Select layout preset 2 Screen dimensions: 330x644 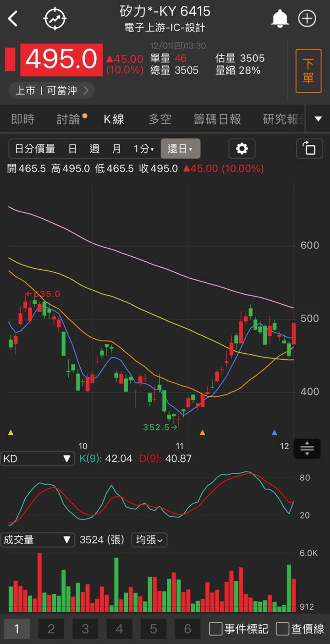tap(51, 629)
